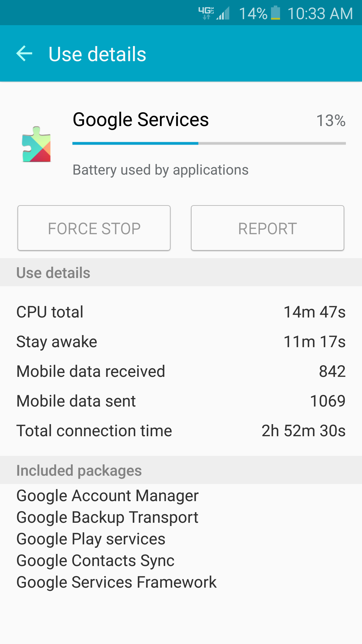Screen dimensions: 362x644
Task: Tap Mobile data sent entry
Action: click(181, 401)
